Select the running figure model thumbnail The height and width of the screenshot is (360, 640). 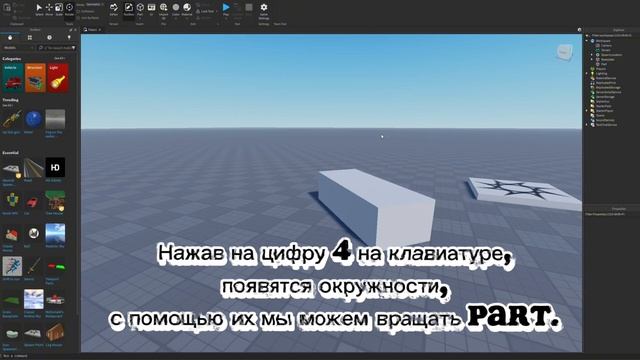[x=12, y=266]
